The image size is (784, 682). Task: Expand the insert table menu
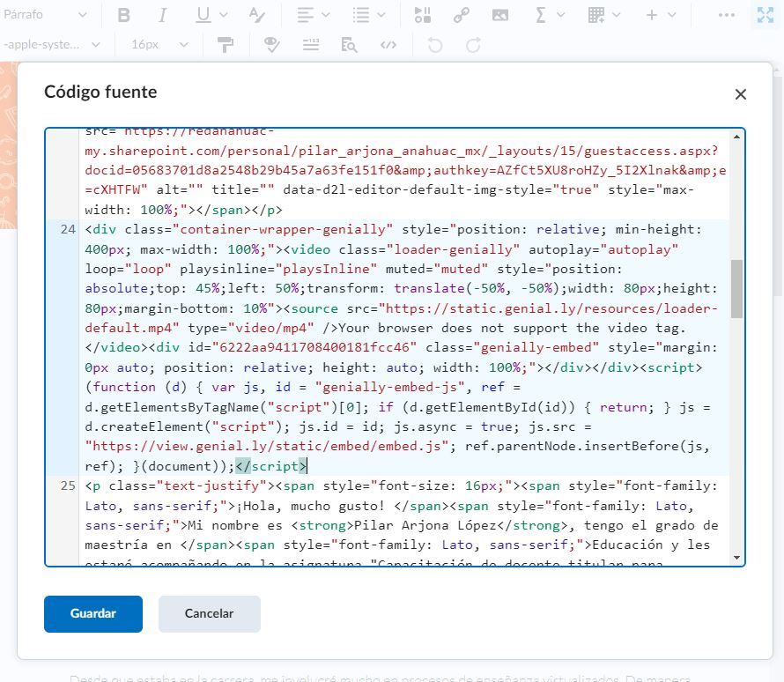pyautogui.click(x=604, y=15)
